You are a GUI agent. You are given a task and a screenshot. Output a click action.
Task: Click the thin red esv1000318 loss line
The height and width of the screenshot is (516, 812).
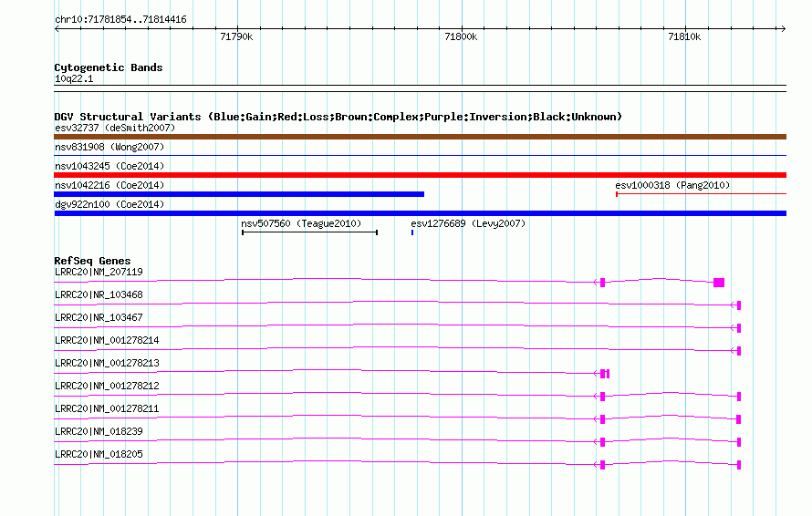702,194
